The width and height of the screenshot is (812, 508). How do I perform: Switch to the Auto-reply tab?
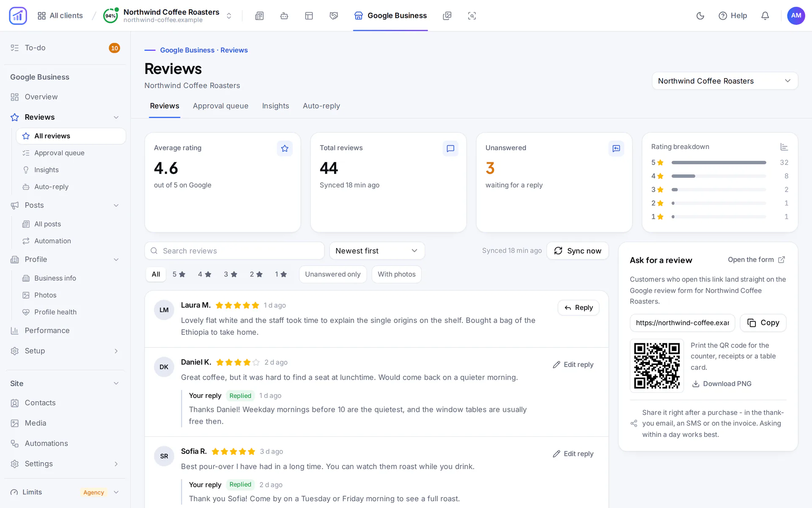[321, 106]
